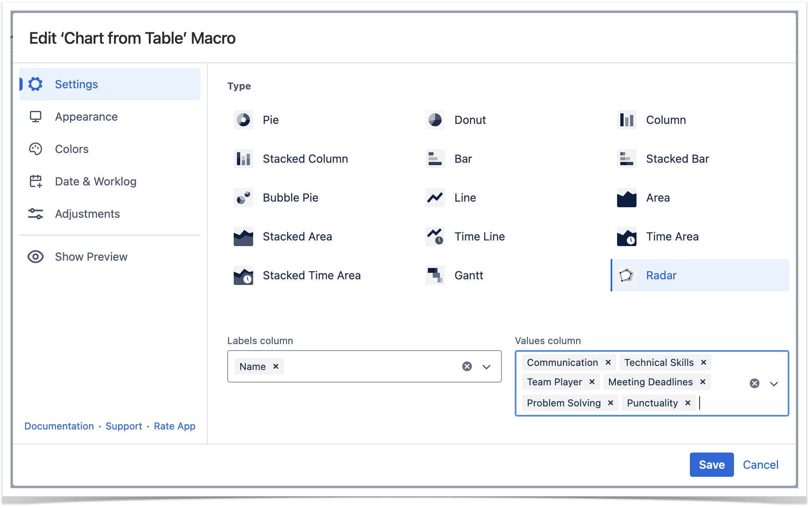Pick the Stacked Column chart icon

(x=243, y=159)
